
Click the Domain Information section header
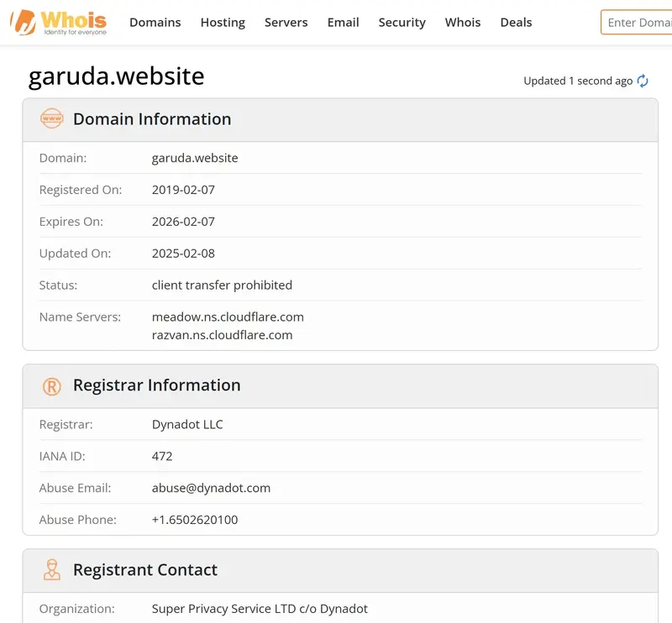pos(340,119)
